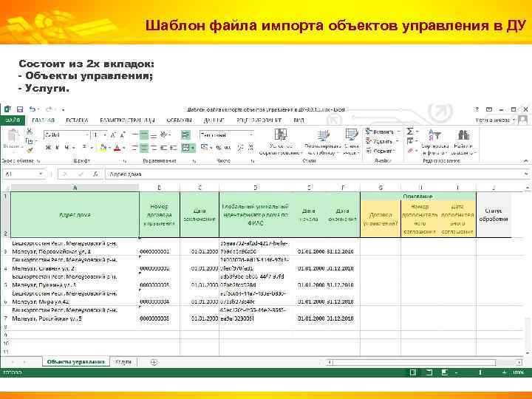Expand the formula bar

[x=526, y=174]
